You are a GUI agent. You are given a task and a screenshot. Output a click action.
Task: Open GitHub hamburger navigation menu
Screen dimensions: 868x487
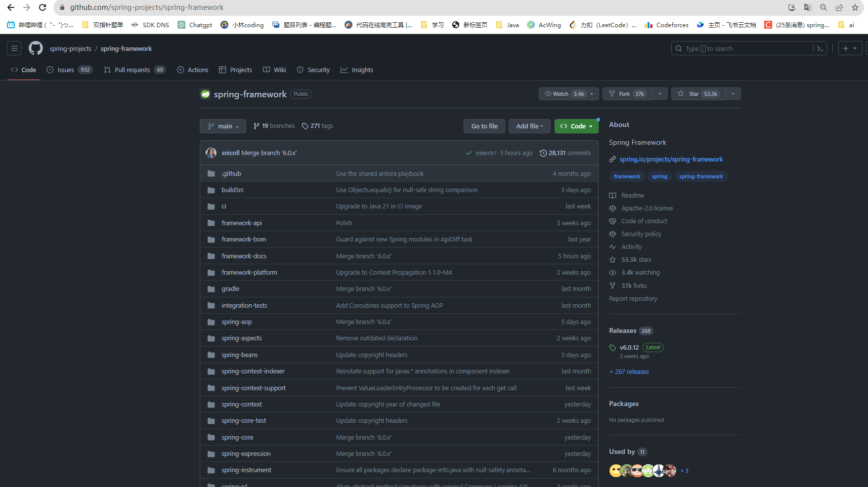pyautogui.click(x=14, y=48)
